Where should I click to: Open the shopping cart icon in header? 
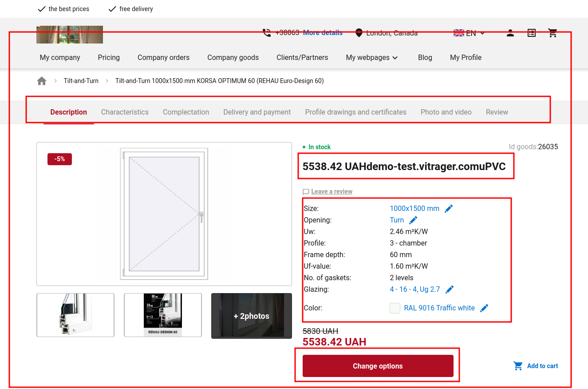552,33
